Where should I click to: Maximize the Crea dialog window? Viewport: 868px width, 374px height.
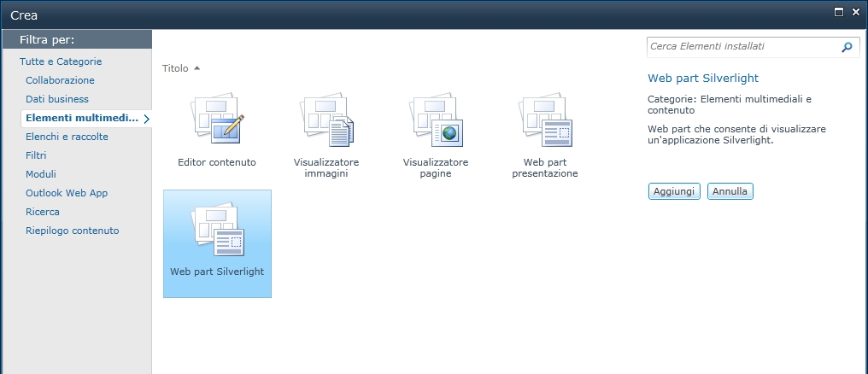point(839,12)
